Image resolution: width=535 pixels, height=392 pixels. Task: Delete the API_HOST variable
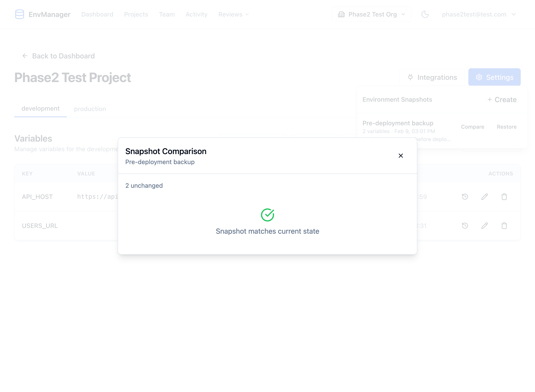(504, 197)
